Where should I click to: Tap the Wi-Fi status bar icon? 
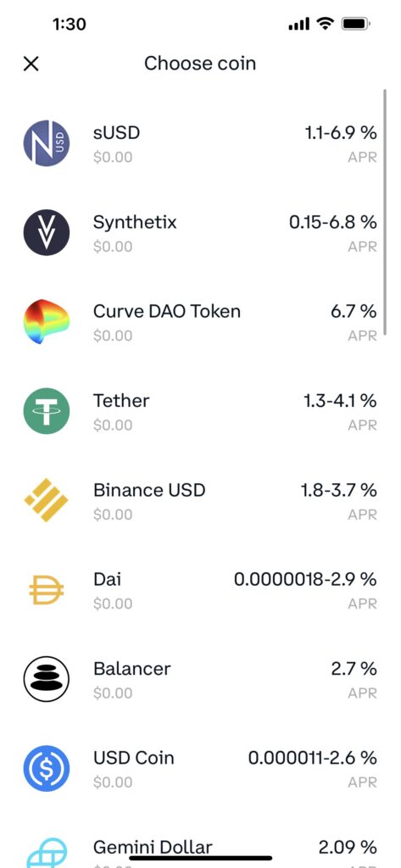click(325, 24)
